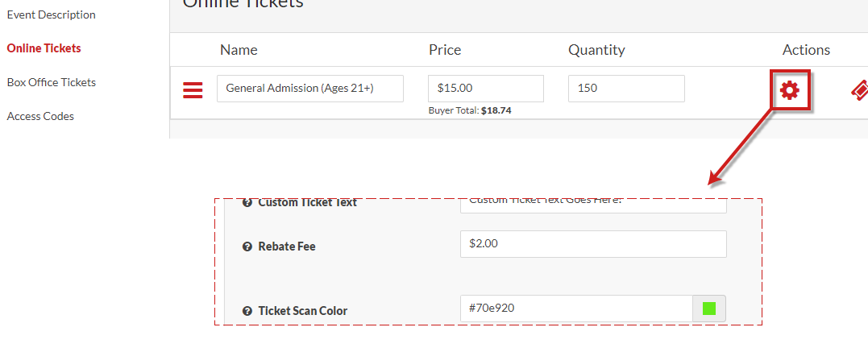The width and height of the screenshot is (868, 348).
Task: Click the red ticket icon under Actions
Action: point(859,91)
